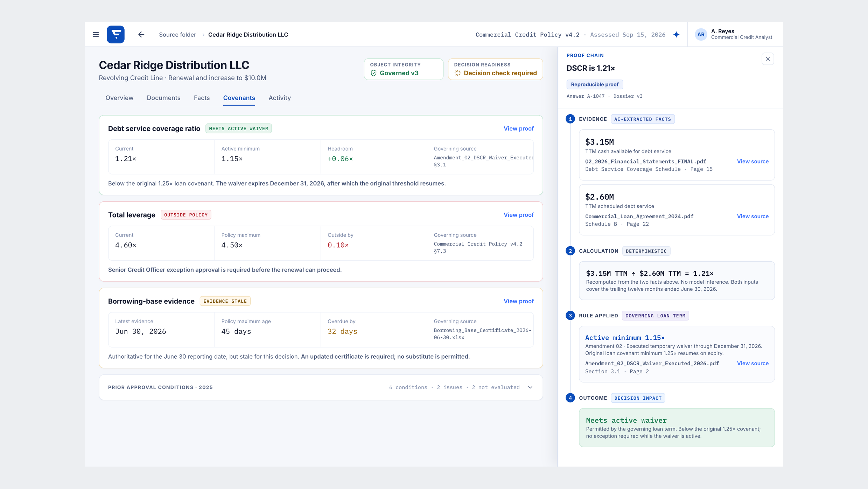868x489 pixels.
Task: Click Overdue by 32 days value
Action: click(342, 331)
